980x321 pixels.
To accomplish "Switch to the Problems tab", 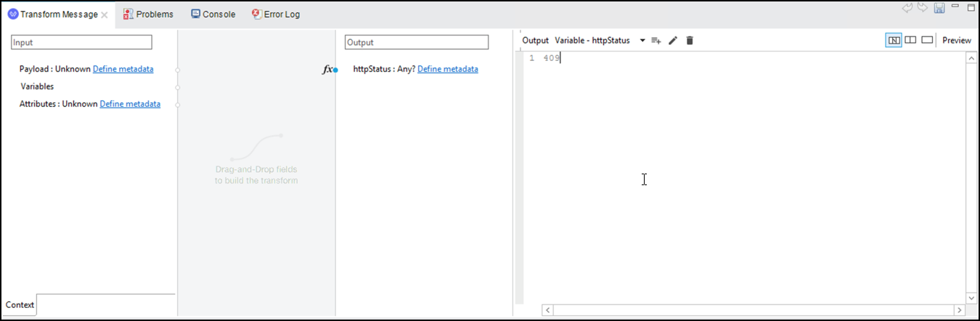I will pos(149,15).
